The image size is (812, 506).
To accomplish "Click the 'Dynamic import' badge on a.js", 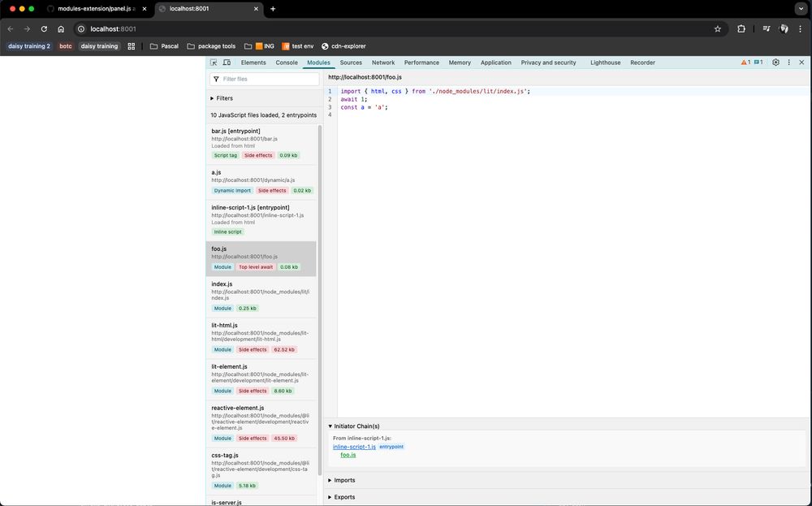I will [x=232, y=191].
